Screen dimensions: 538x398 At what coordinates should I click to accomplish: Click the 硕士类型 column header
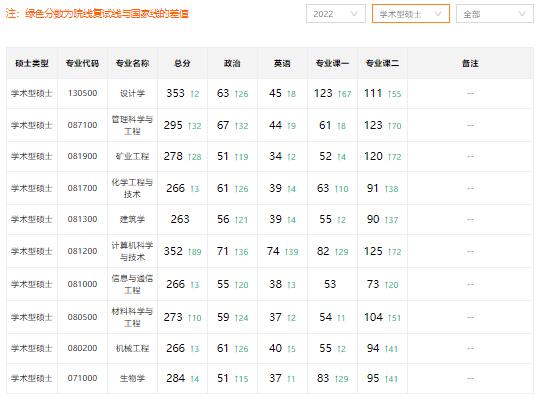[32, 63]
